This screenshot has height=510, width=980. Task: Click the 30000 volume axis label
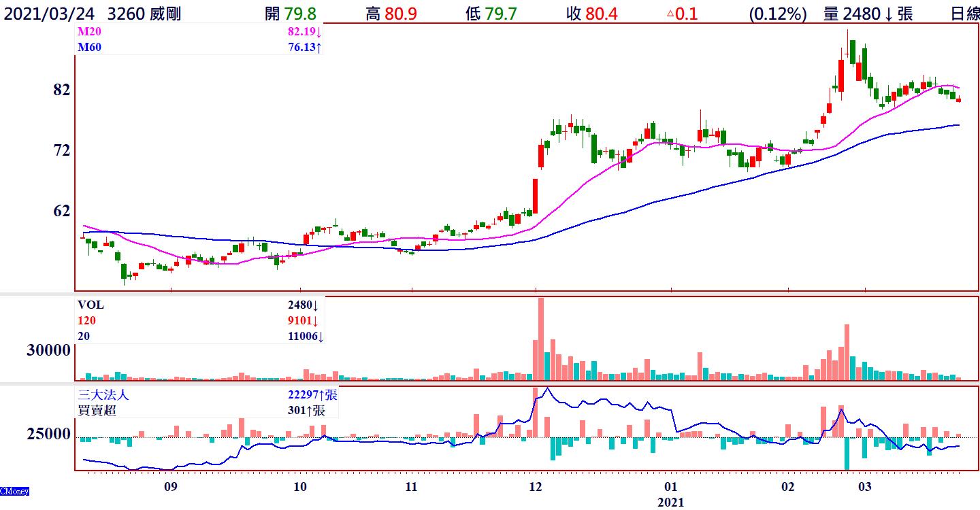tap(48, 350)
